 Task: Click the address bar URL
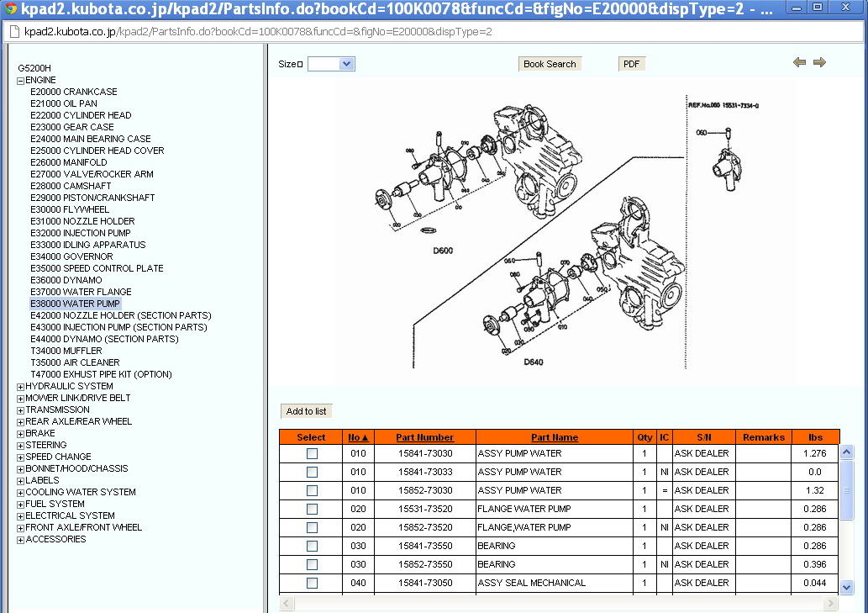click(x=258, y=32)
